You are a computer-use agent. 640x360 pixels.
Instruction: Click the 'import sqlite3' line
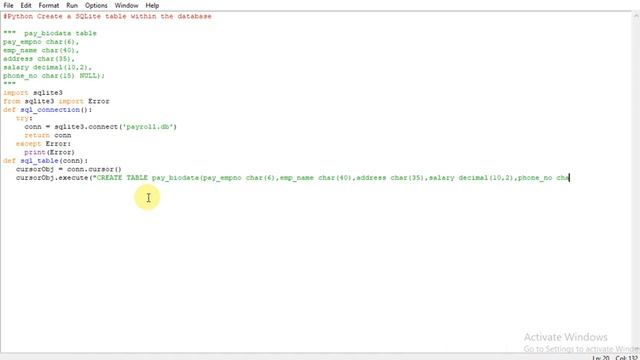coord(33,93)
